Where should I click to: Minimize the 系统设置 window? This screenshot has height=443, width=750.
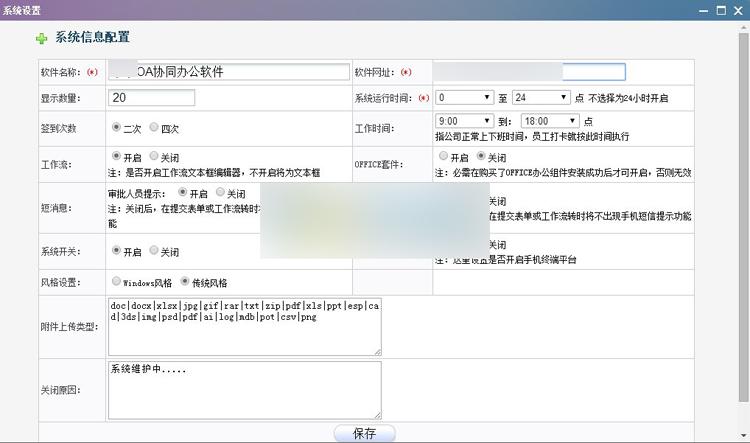703,9
